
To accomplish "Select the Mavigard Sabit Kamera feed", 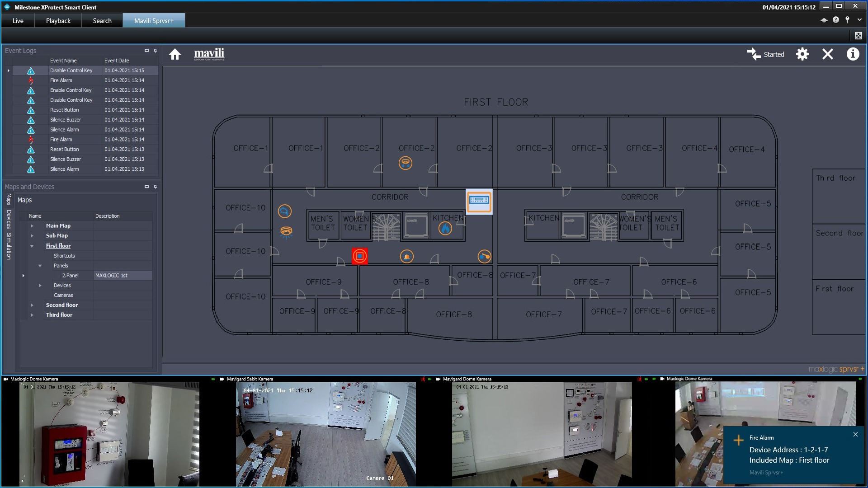I will 325,434.
